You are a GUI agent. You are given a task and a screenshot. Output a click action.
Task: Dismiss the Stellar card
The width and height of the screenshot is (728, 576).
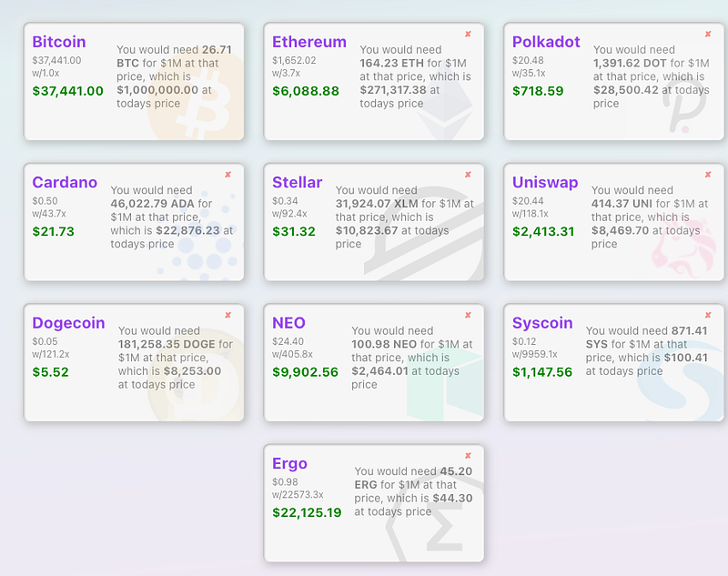click(x=468, y=175)
